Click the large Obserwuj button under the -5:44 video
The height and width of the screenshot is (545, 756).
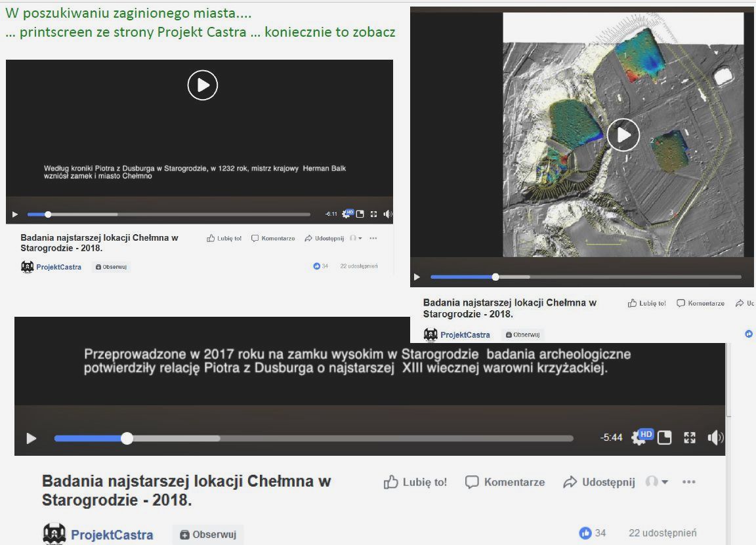click(208, 535)
